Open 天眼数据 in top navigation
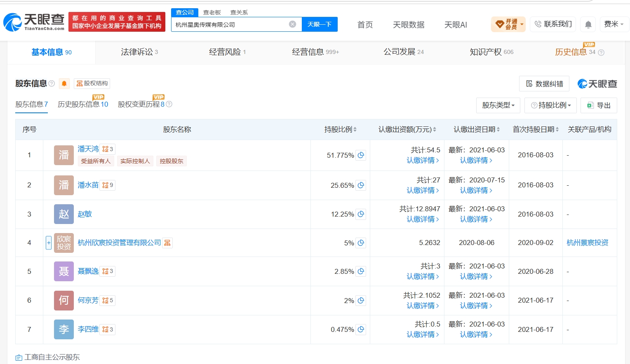Image resolution: width=630 pixels, height=364 pixels. coord(409,25)
